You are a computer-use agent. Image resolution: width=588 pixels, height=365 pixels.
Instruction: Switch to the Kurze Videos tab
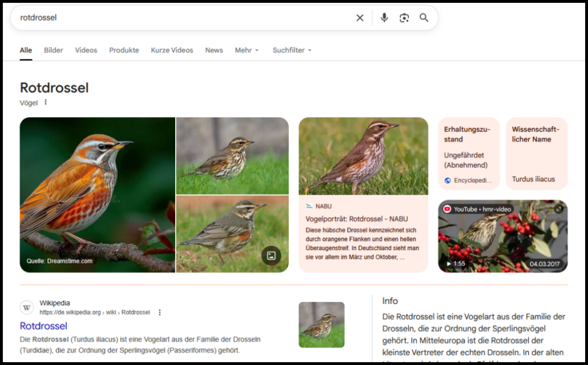click(172, 51)
